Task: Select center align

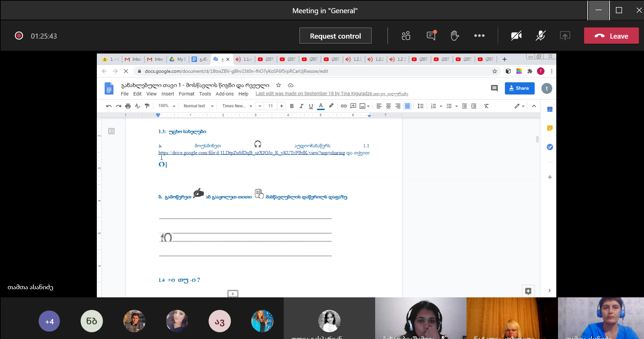Action: (x=388, y=106)
